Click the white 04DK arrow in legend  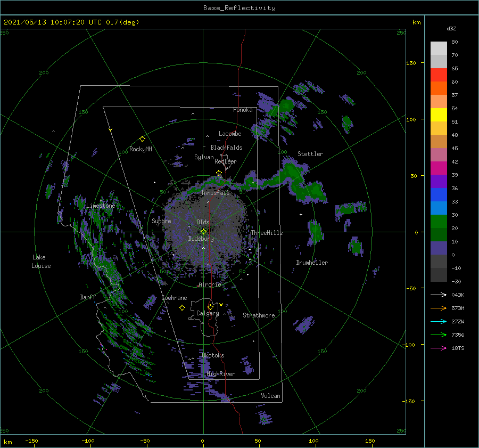point(439,295)
